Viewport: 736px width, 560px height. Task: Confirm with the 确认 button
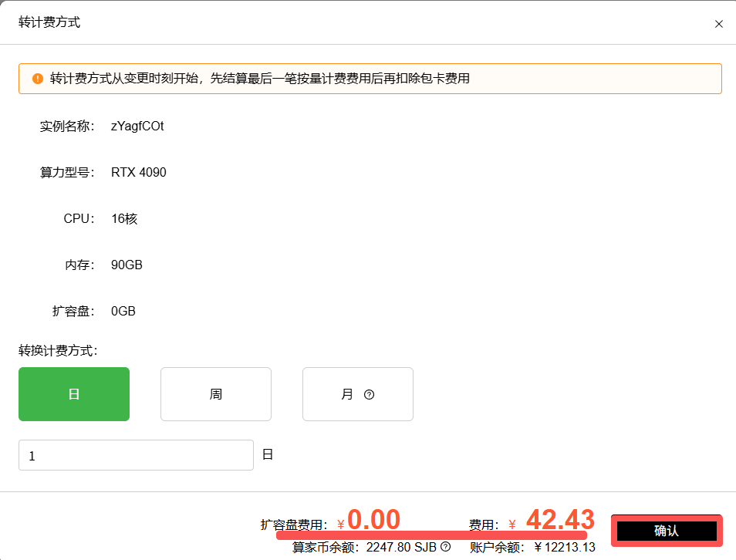[667, 531]
